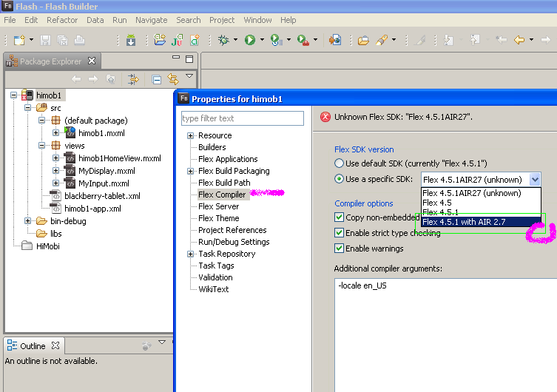Click the Package Explorer forward arrow
This screenshot has height=392, width=557.
93,79
